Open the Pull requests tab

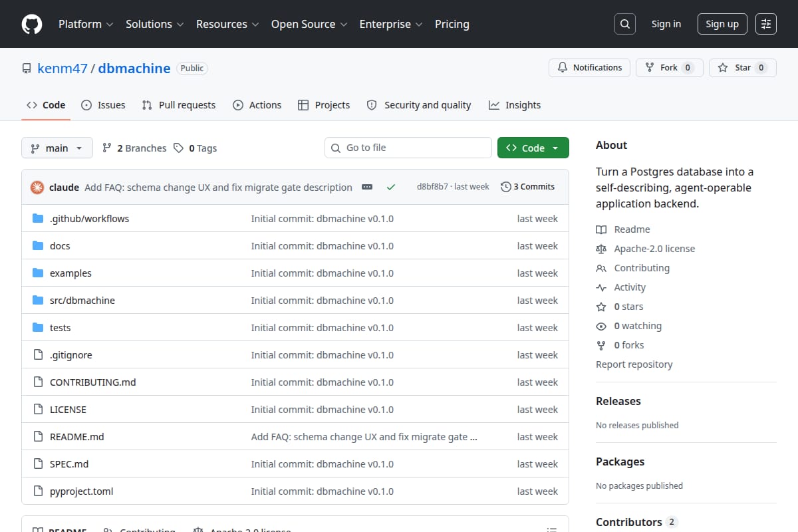(x=179, y=105)
